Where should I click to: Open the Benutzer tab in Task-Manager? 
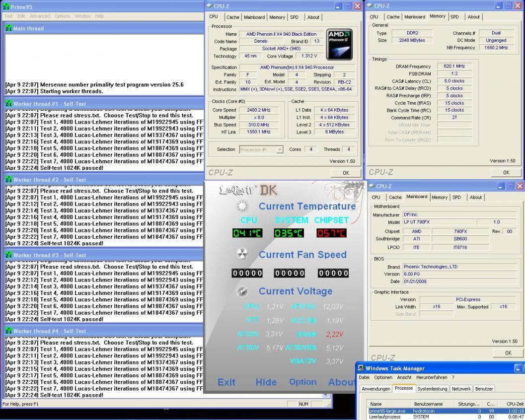[484, 389]
